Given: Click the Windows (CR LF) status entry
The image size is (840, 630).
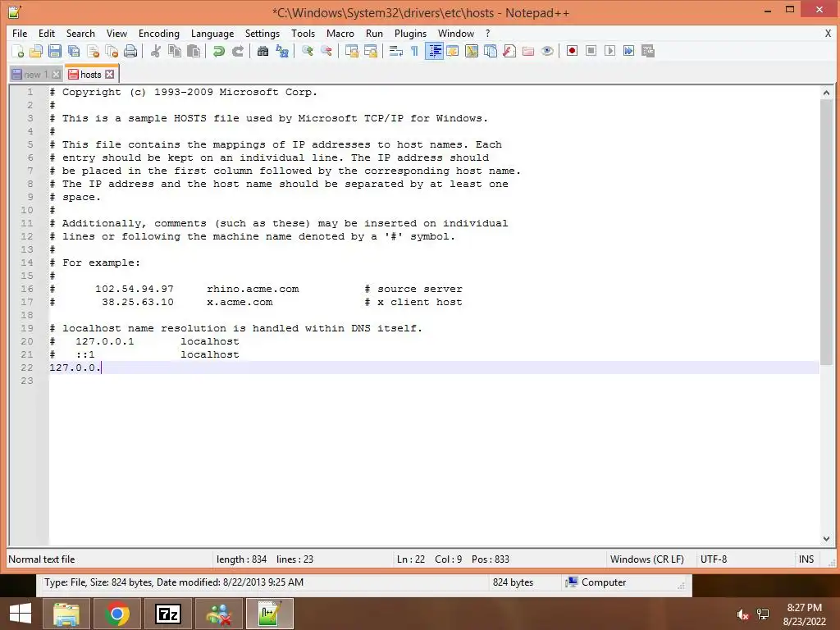Looking at the screenshot, I should 647,559.
